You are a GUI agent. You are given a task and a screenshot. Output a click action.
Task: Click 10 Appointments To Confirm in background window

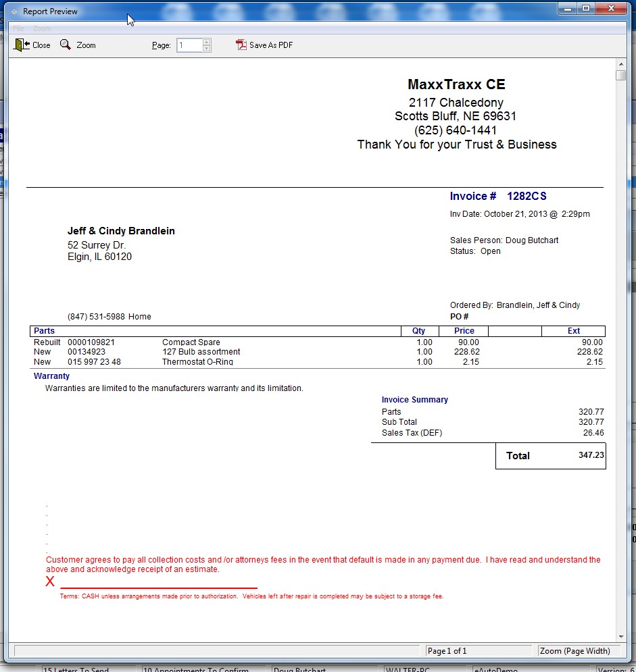click(196, 669)
